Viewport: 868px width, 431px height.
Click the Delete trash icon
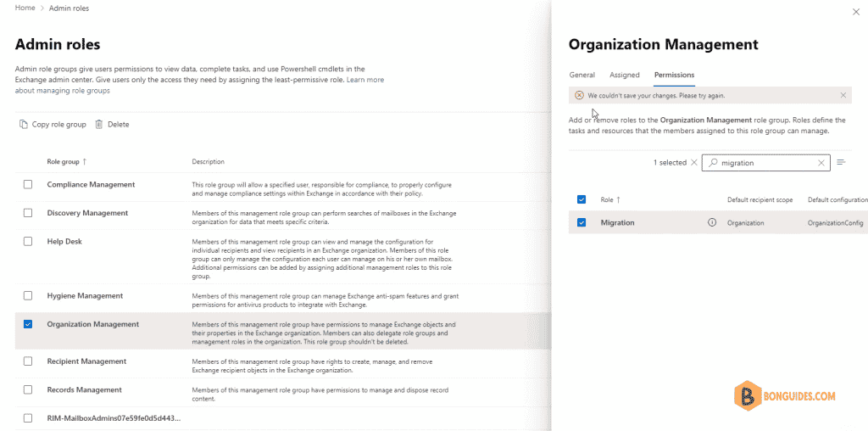(x=99, y=124)
